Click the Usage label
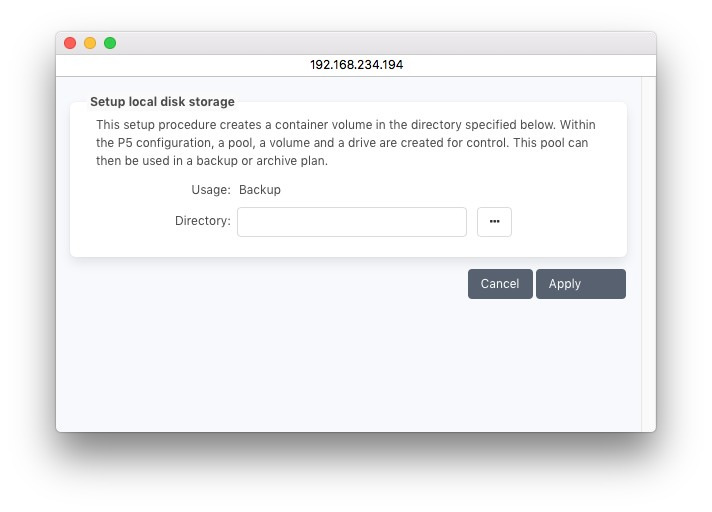This screenshot has height=512, width=712. 210,190
